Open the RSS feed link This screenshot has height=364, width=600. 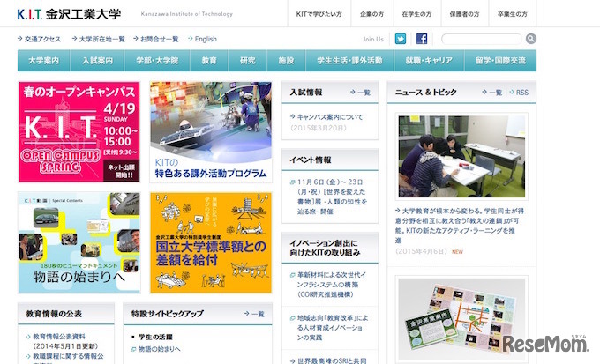click(x=519, y=93)
